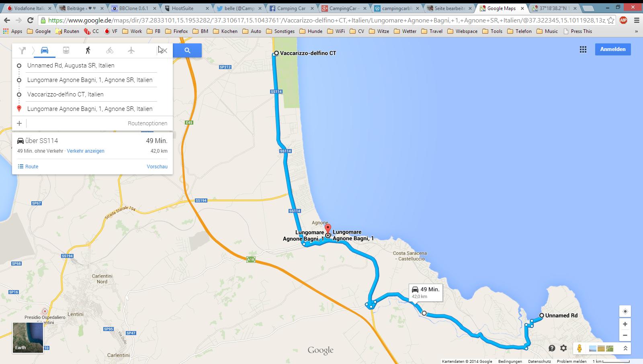Add another destination with plus button
The height and width of the screenshot is (364, 643).
[19, 123]
